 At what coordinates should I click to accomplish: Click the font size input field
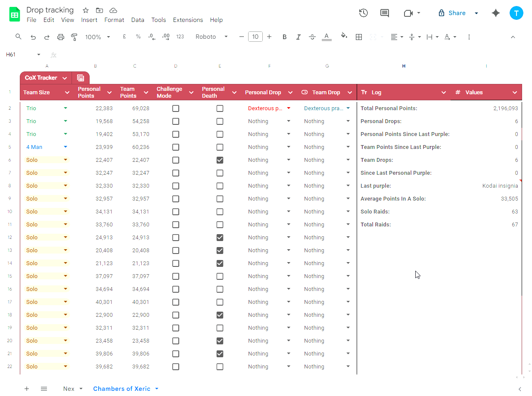[x=255, y=37]
